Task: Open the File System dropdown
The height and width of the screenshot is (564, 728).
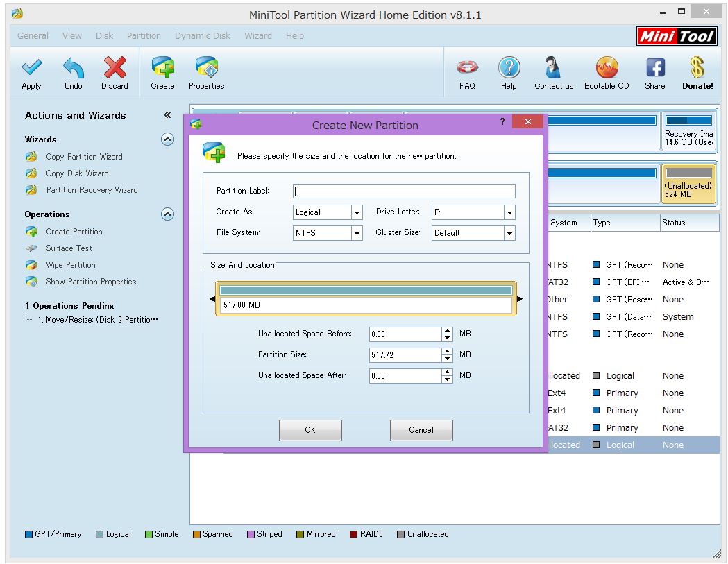Action: pos(357,233)
